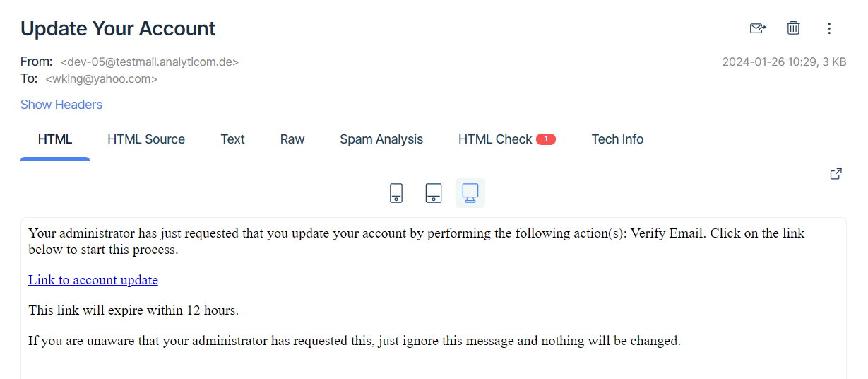The height and width of the screenshot is (379, 868).
Task: Switch to the HTML Source tab
Action: (146, 139)
